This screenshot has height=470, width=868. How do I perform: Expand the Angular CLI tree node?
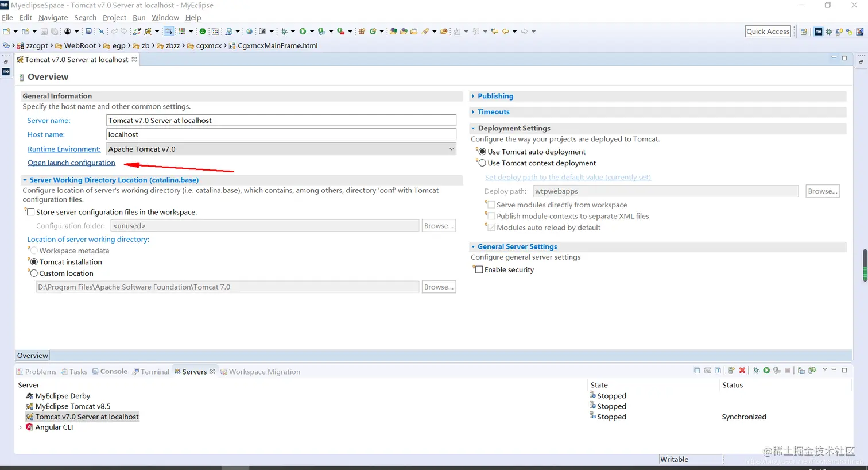click(x=21, y=427)
